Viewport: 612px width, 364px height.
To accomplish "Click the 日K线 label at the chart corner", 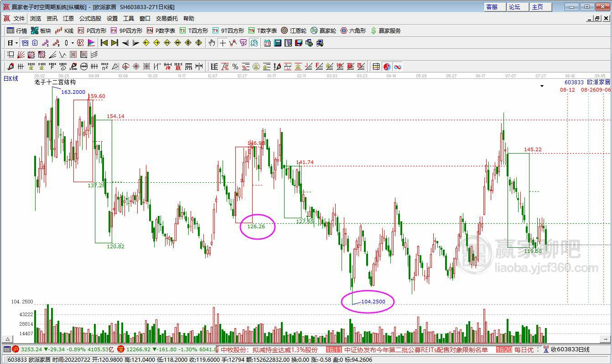I will point(11,78).
